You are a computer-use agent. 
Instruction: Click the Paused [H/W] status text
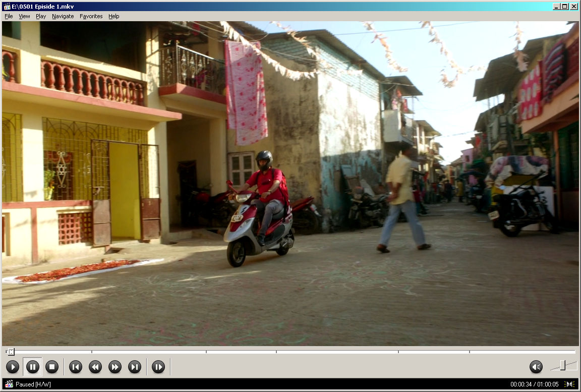(x=33, y=384)
